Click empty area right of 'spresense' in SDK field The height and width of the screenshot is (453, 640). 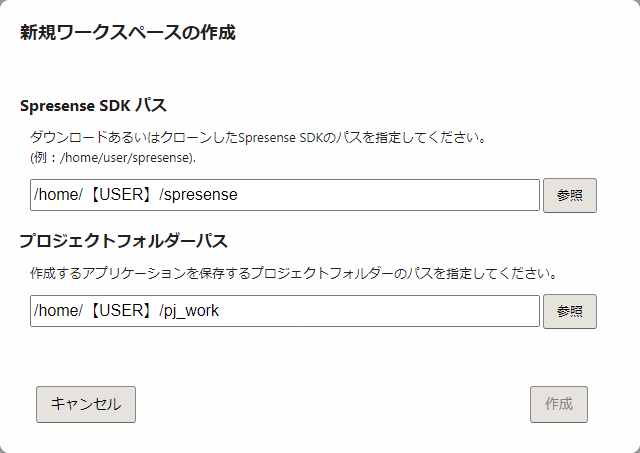[x=400, y=195]
